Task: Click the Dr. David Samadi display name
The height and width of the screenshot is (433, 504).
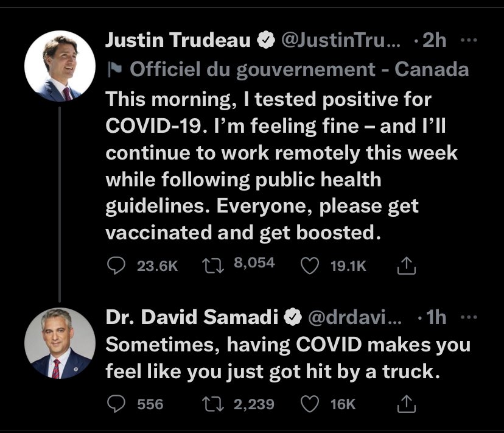Action: pos(193,317)
